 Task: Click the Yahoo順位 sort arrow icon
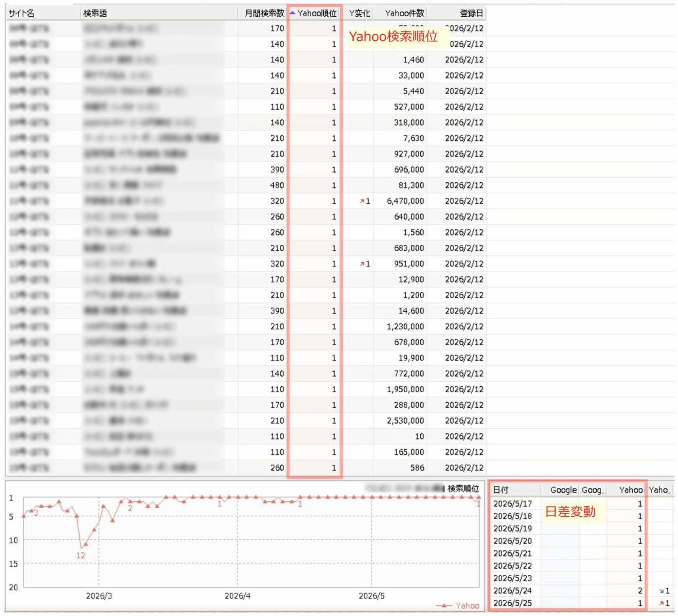tap(292, 13)
